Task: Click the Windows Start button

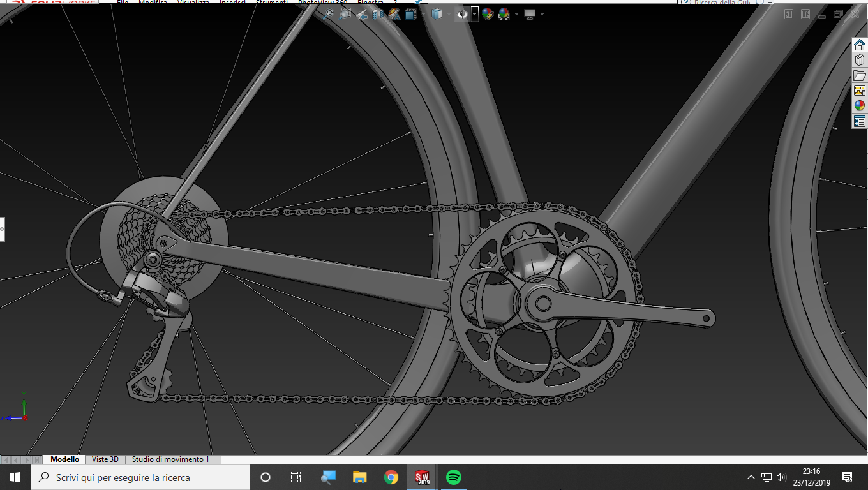Action: click(15, 477)
